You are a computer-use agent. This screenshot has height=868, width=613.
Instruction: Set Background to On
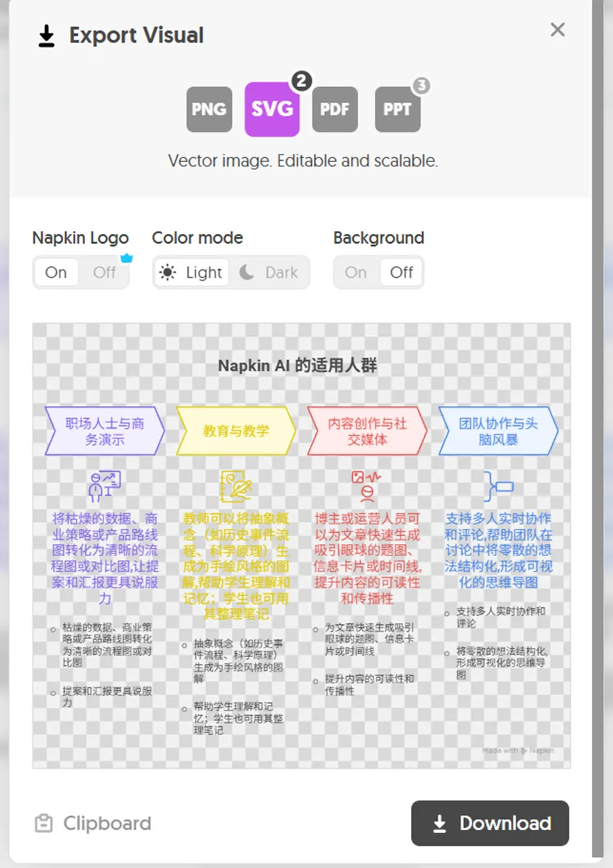(x=356, y=272)
